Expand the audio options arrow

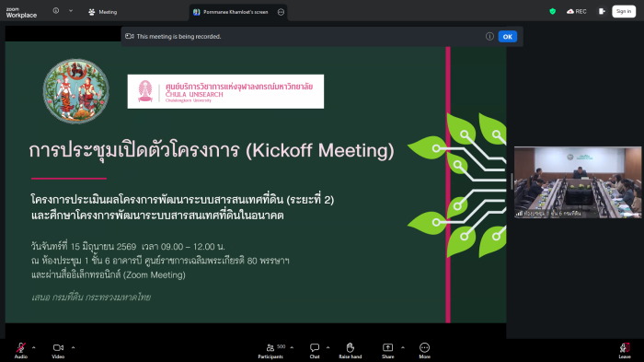[x=34, y=347]
